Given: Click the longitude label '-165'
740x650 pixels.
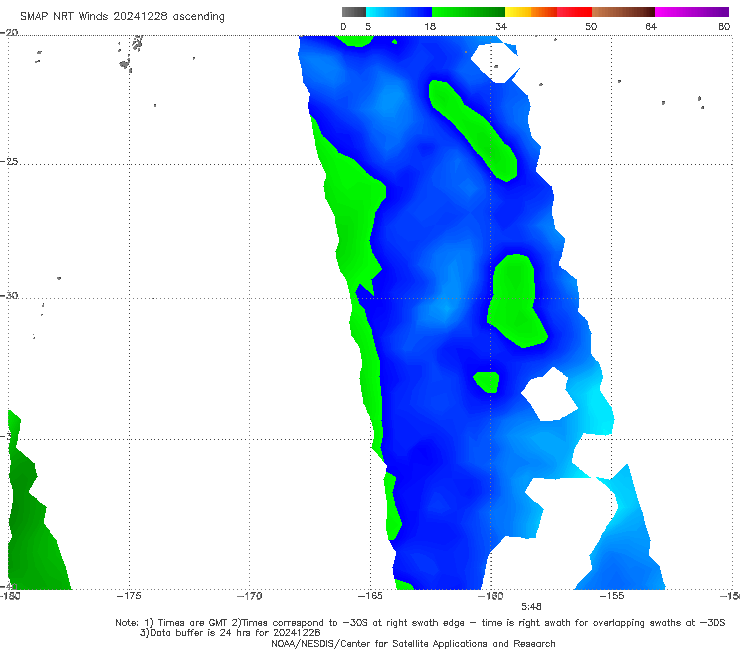Looking at the screenshot, I should click(x=370, y=596).
